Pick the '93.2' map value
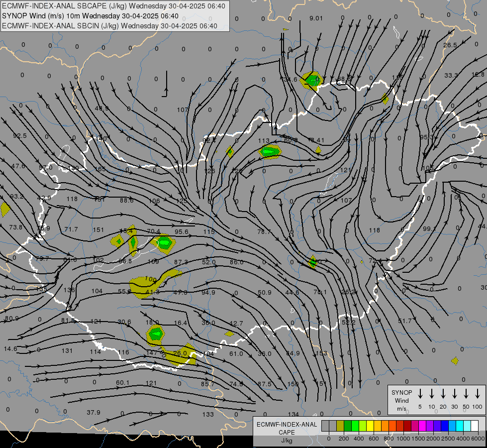The height and width of the screenshot is (448, 487). pos(17,197)
